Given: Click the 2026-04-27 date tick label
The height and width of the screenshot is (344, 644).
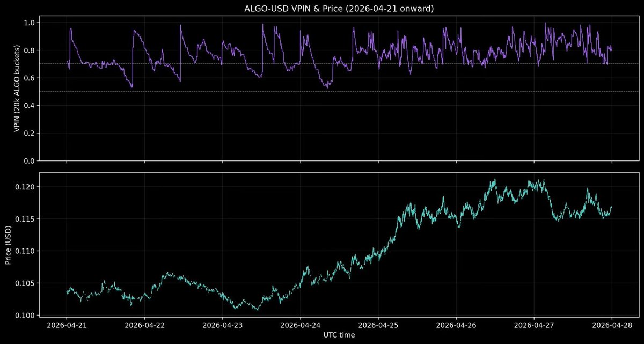Looking at the screenshot, I should click(x=534, y=325).
